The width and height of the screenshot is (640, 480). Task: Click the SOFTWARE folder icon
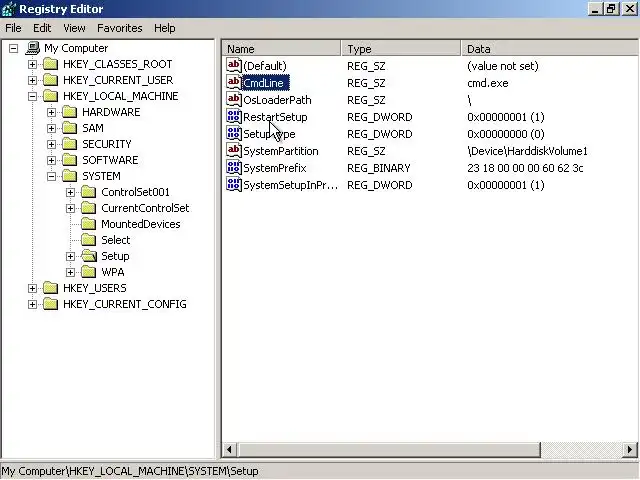pyautogui.click(x=70, y=160)
